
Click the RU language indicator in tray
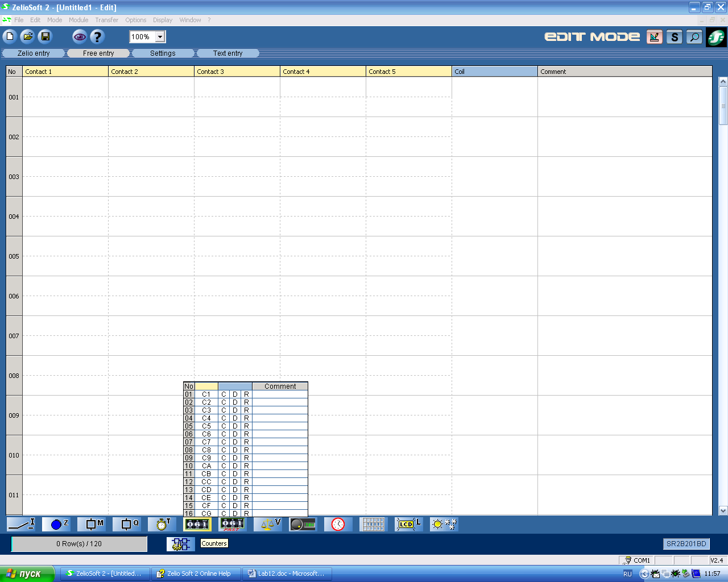627,574
